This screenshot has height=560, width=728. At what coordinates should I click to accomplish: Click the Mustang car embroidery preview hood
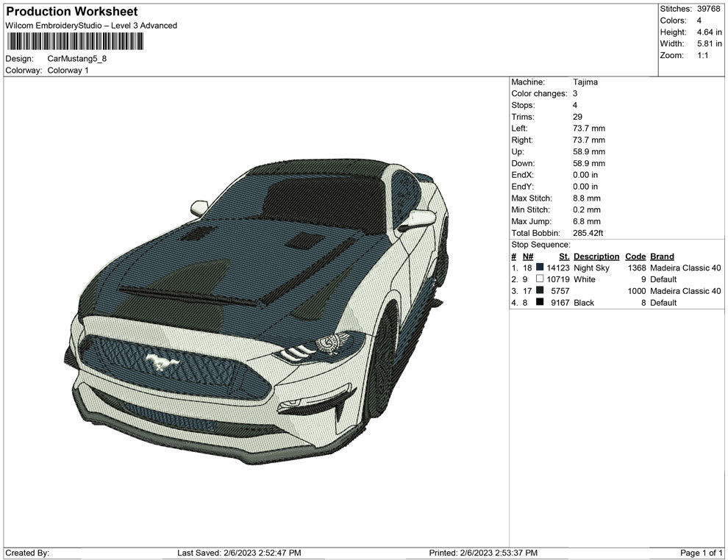tap(243, 265)
